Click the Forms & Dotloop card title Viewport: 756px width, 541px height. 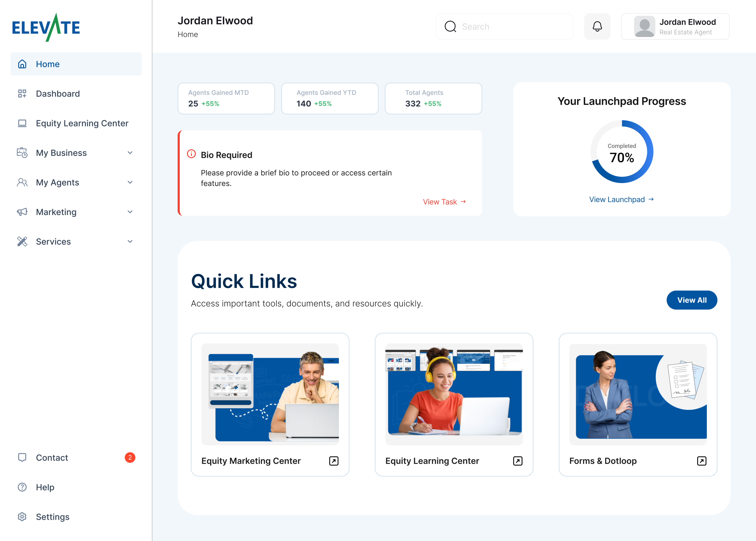point(603,461)
